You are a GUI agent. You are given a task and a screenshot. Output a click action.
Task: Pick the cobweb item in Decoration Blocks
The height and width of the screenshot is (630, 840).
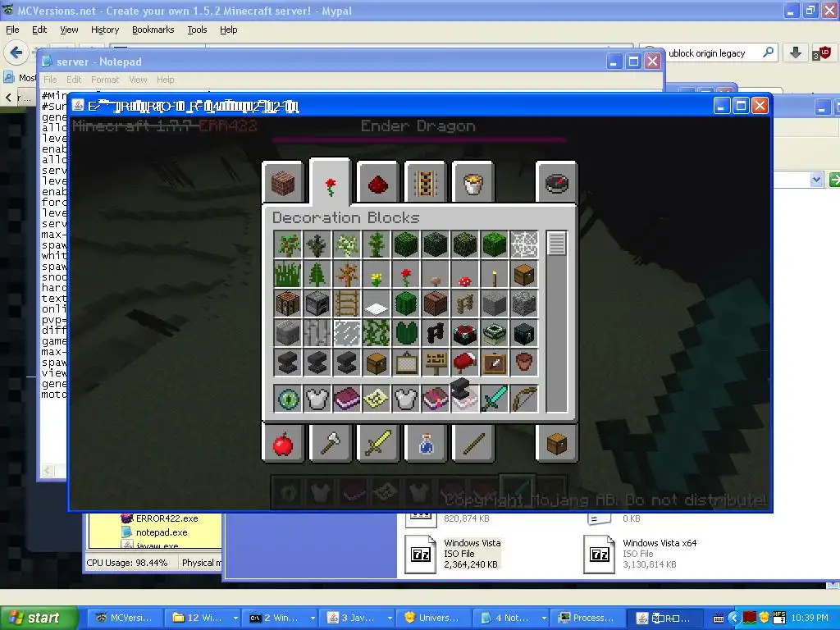(524, 244)
